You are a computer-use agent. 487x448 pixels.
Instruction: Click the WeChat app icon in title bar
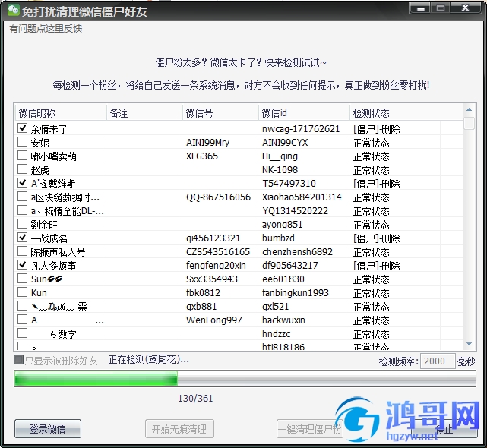(x=14, y=10)
